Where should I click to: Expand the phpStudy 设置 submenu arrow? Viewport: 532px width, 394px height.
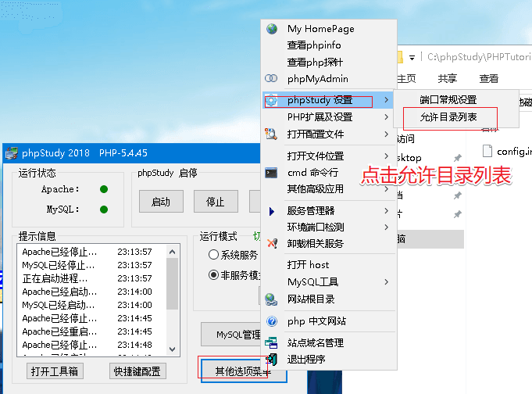pyautogui.click(x=387, y=100)
